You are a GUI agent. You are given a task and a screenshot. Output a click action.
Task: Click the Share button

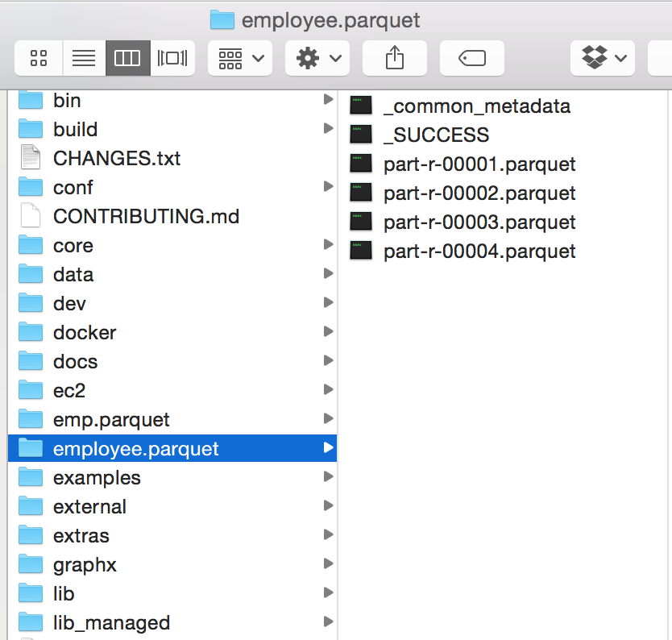[x=395, y=58]
